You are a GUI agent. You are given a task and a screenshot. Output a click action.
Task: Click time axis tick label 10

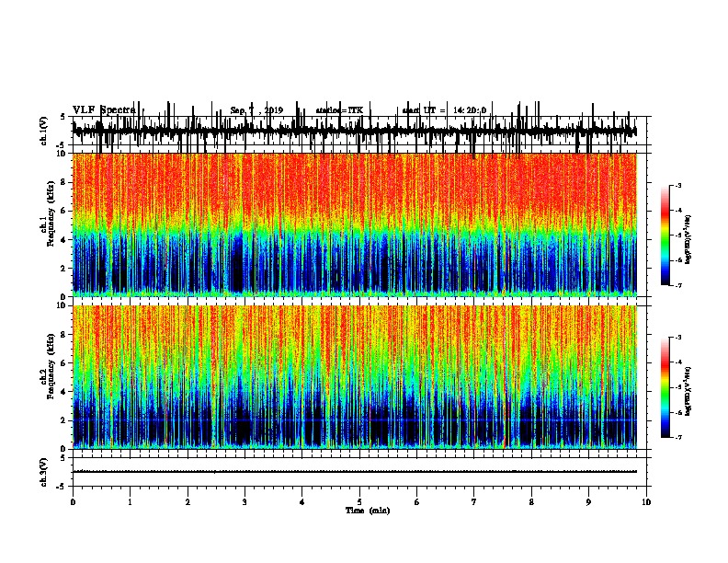(x=646, y=502)
